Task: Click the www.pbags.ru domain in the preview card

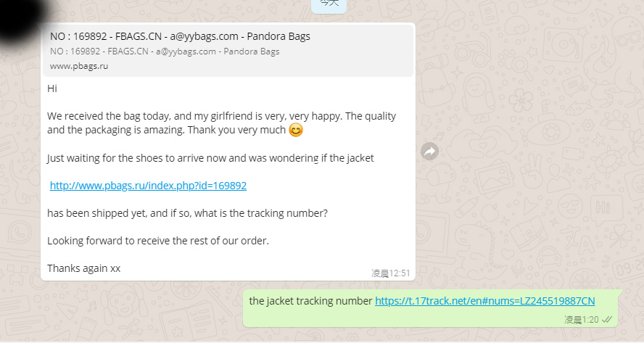Action: coord(79,66)
